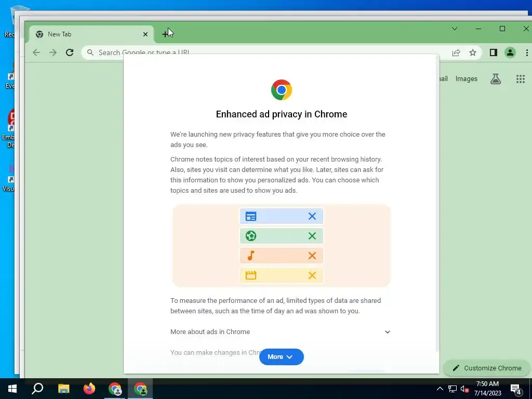The image size is (532, 399).
Task: Remove the news topic in illustration
Action: coord(312,216)
